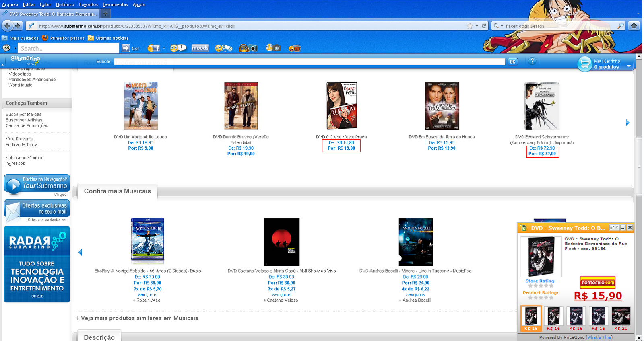Select the R$ 20 offer thumbnail in PriceGong

[621, 319]
